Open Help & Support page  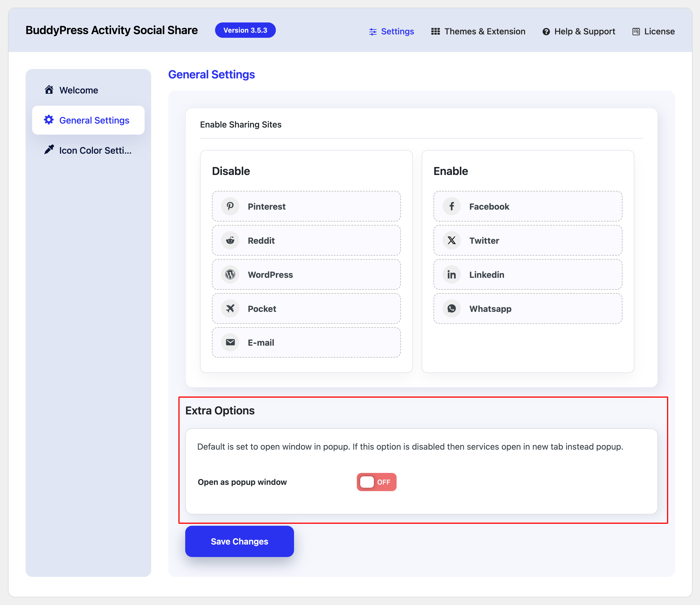[578, 31]
